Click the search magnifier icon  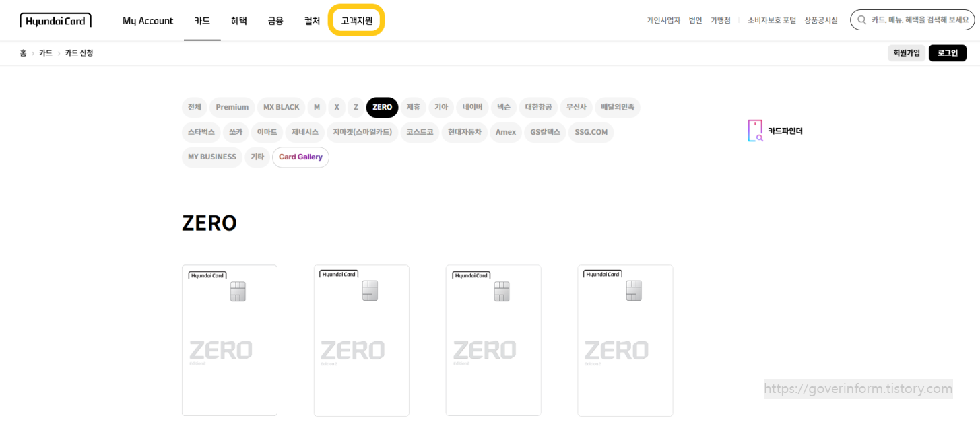point(861,20)
